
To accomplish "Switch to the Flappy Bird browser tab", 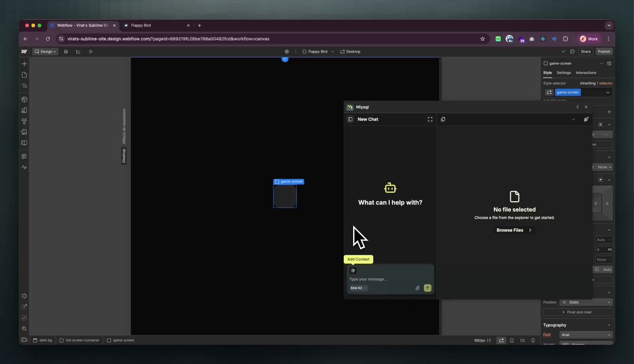I will [x=157, y=25].
